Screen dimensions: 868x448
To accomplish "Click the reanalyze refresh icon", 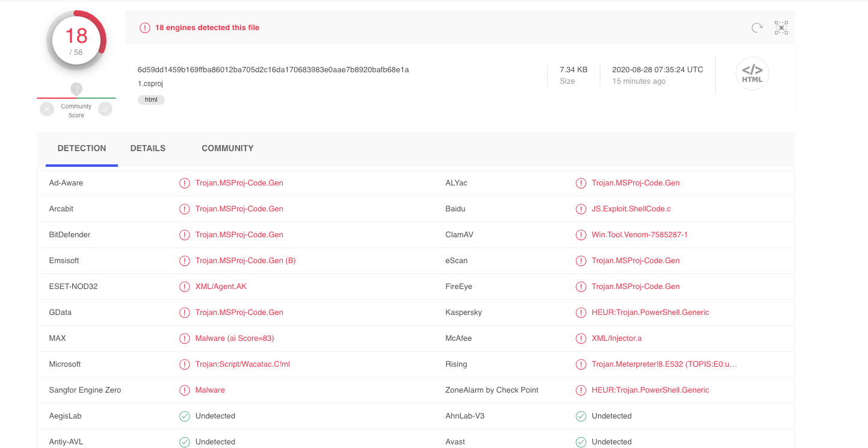I will coord(757,27).
